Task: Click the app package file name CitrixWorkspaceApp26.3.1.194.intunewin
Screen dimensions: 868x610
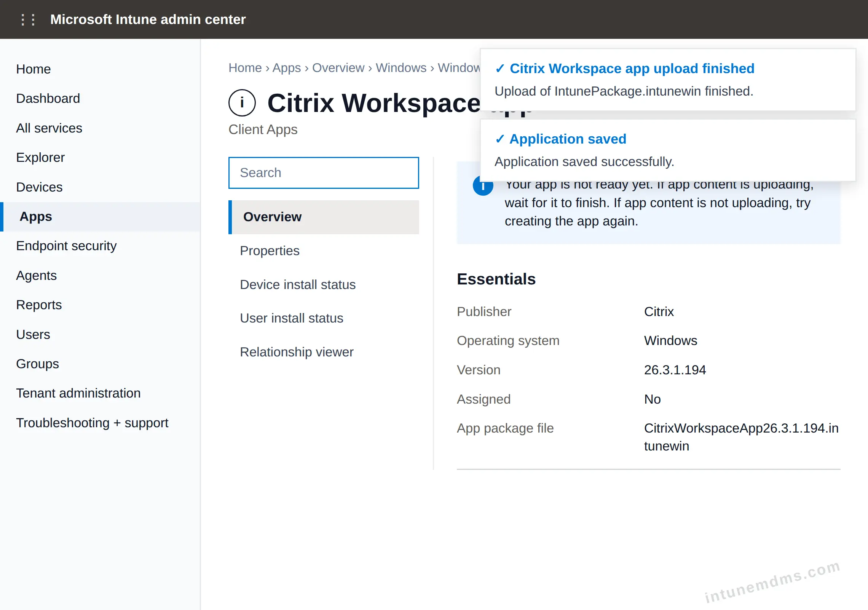Action: (741, 437)
